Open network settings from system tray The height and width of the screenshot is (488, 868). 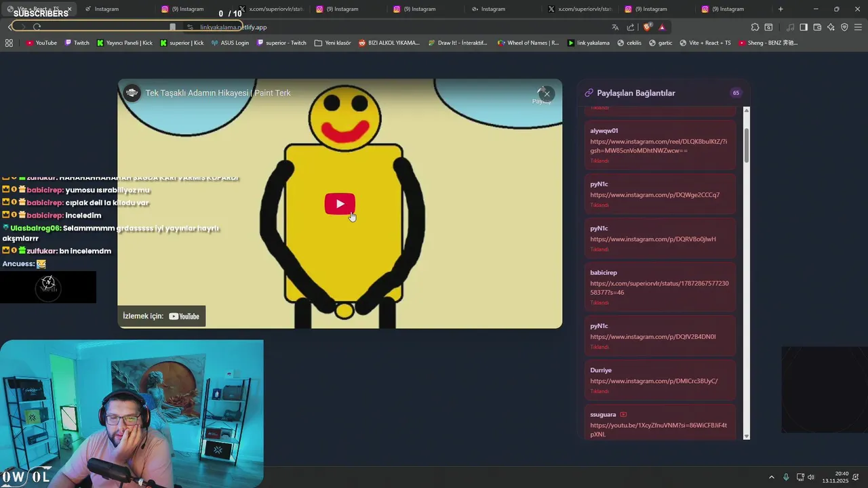800,477
